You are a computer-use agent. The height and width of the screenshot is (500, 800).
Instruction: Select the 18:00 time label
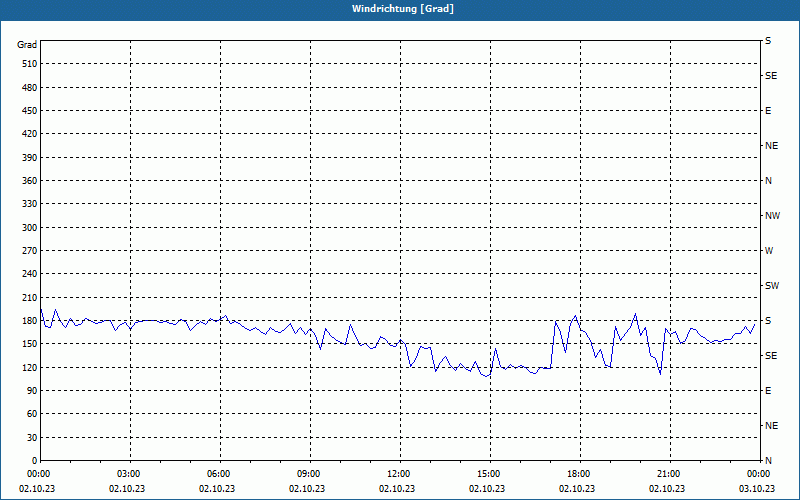pos(580,474)
